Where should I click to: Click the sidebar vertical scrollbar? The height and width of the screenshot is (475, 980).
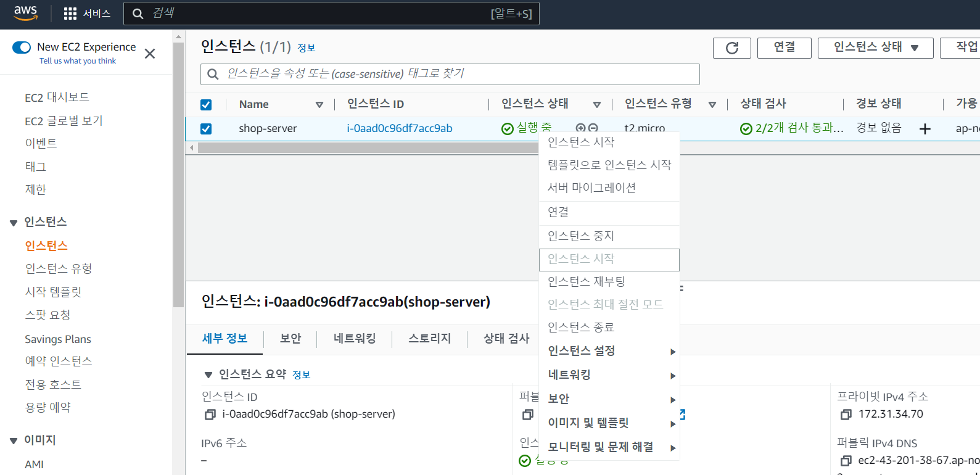coord(179,175)
